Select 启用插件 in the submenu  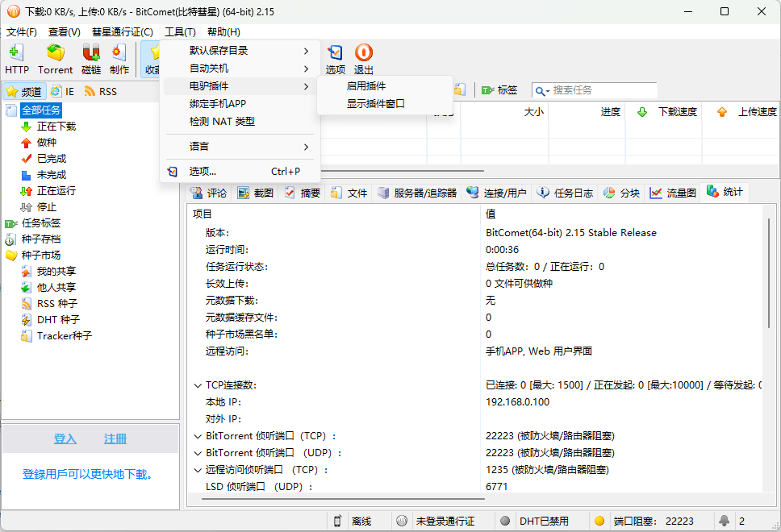385,86
